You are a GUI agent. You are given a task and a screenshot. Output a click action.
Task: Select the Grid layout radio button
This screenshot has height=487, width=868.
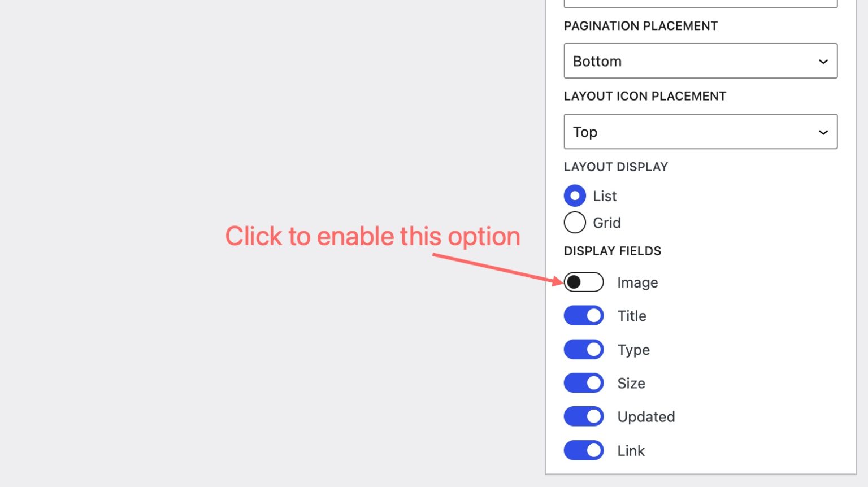pos(575,223)
